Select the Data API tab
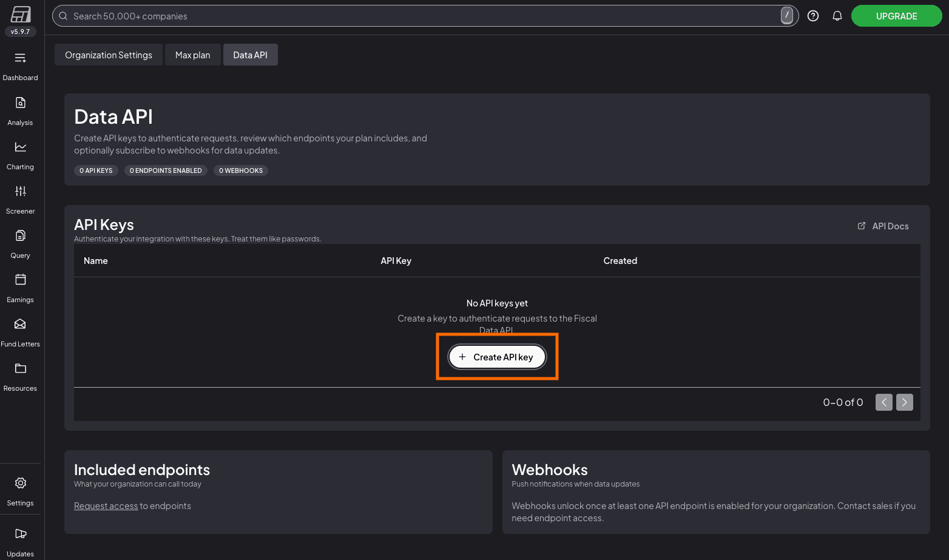 [x=251, y=55]
